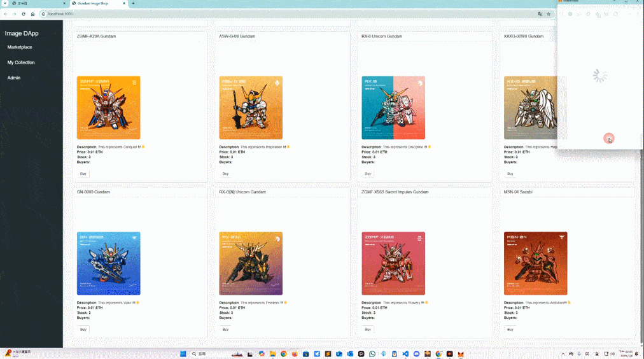Image resolution: width=644 pixels, height=359 pixels.
Task: Open a new browser tab
Action: 133,3
